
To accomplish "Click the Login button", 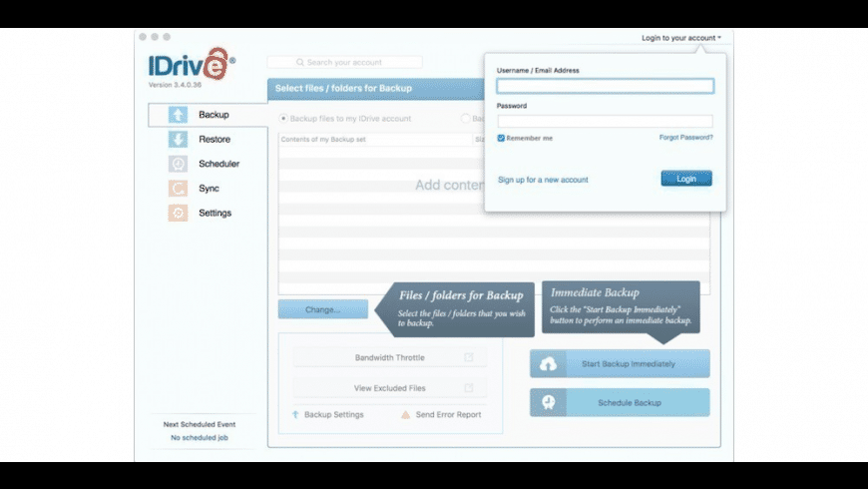I will [686, 179].
